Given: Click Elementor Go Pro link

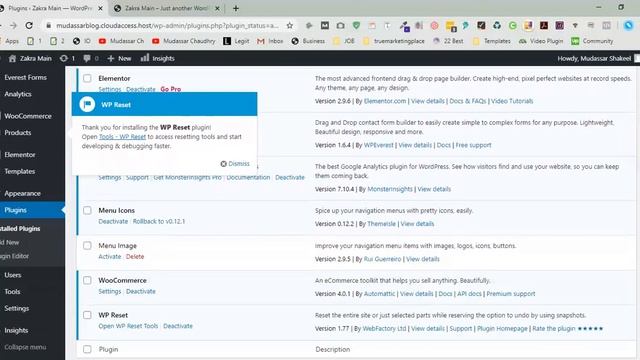Looking at the screenshot, I should 171,89.
